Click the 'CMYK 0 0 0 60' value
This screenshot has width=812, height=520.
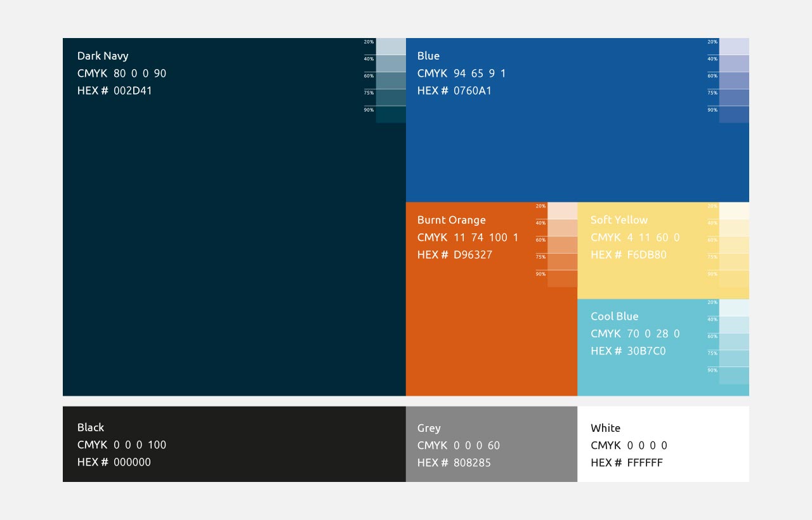click(459, 446)
